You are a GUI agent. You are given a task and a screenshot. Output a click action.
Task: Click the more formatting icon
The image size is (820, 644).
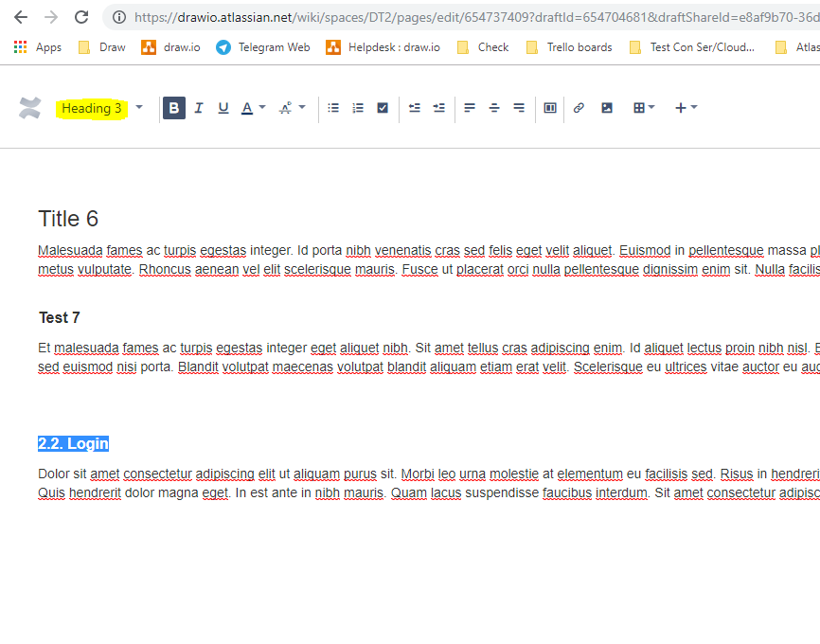pos(286,108)
